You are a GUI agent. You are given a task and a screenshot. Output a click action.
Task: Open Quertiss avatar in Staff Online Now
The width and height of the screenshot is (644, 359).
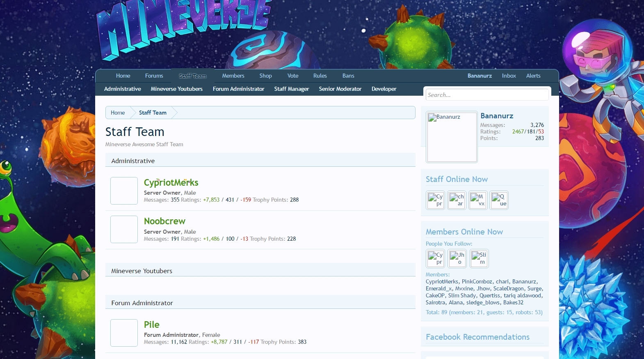pos(499,200)
